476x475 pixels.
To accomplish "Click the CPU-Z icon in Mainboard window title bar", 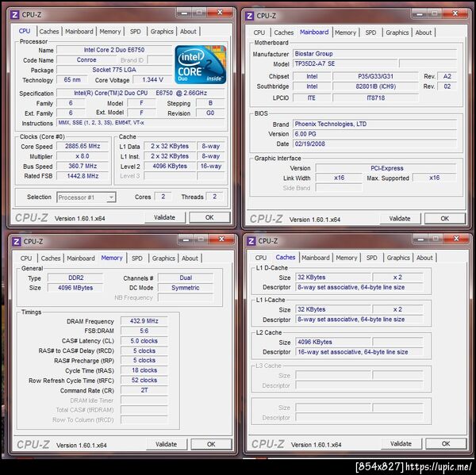I will tap(250, 16).
